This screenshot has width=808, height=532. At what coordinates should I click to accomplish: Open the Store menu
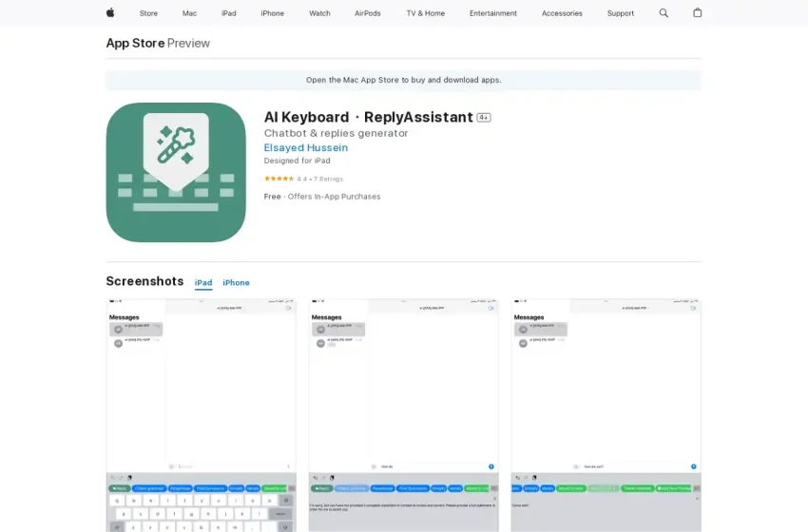[x=148, y=13]
